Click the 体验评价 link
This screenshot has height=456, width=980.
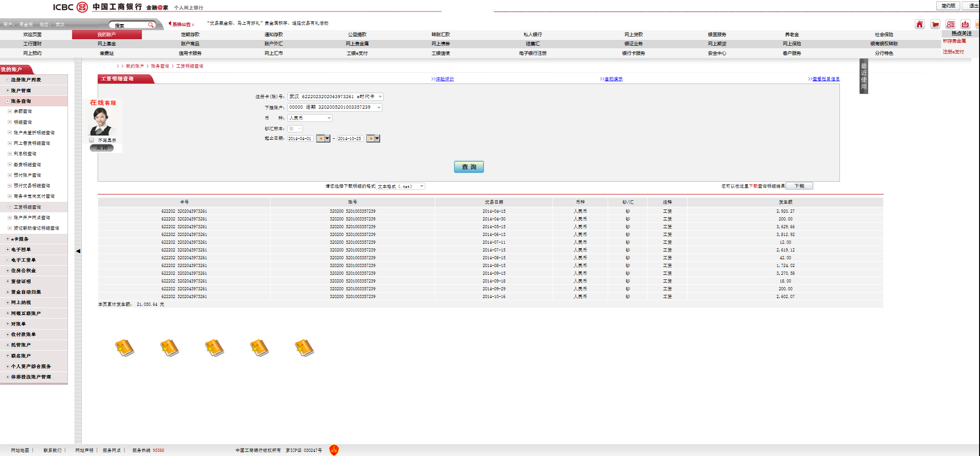coord(444,79)
